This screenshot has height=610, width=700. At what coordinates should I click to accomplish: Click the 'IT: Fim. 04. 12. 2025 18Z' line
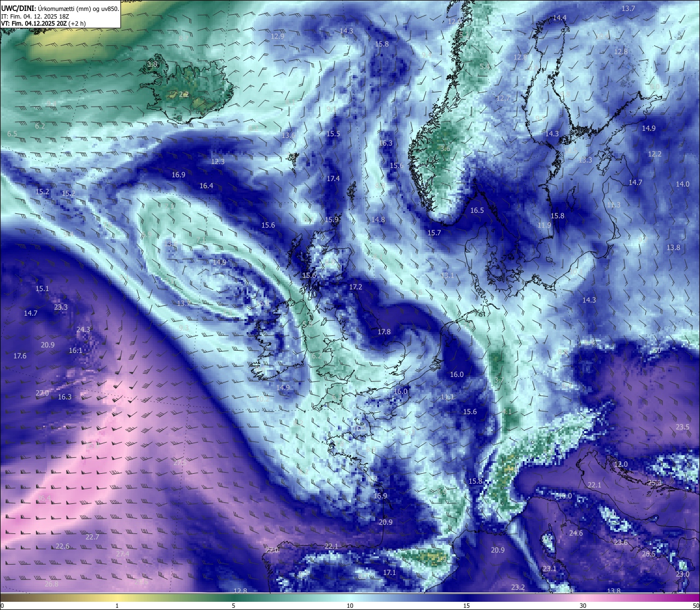point(36,16)
